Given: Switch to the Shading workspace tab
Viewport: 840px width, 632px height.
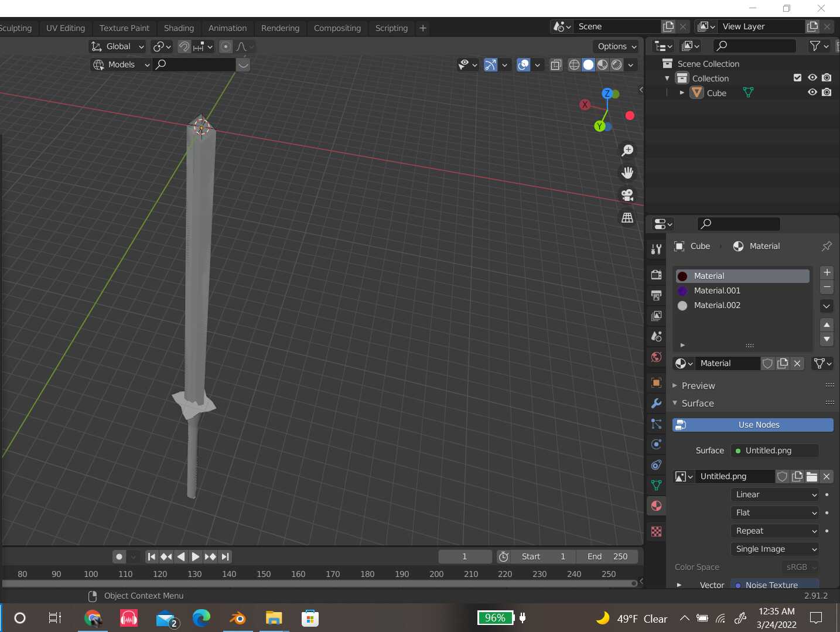Looking at the screenshot, I should [179, 28].
